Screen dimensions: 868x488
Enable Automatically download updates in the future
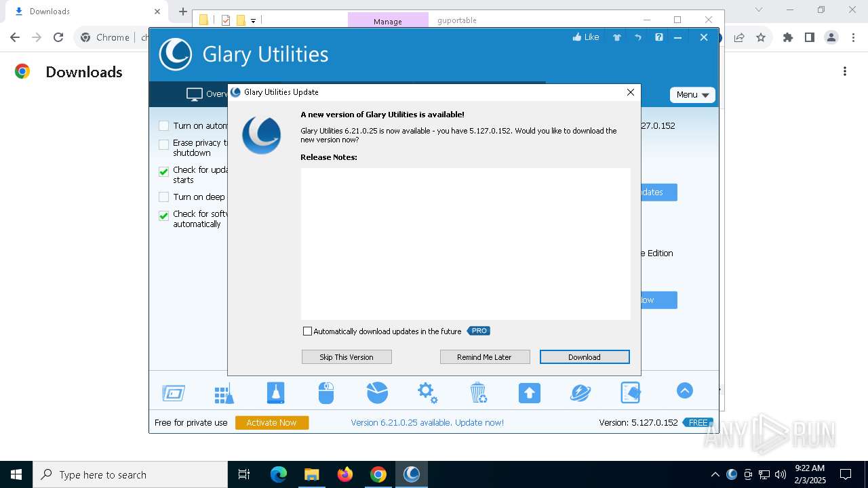(x=307, y=331)
